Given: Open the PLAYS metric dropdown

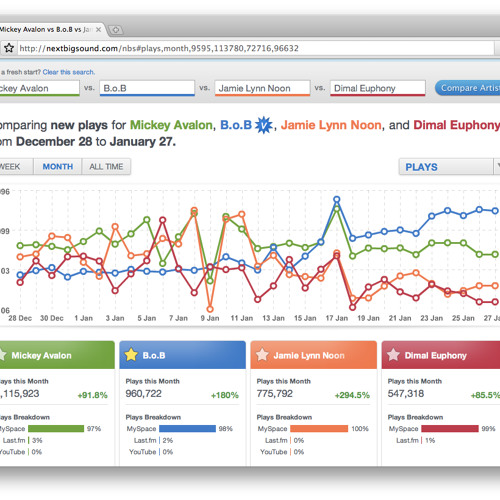Looking at the screenshot, I should [449, 167].
